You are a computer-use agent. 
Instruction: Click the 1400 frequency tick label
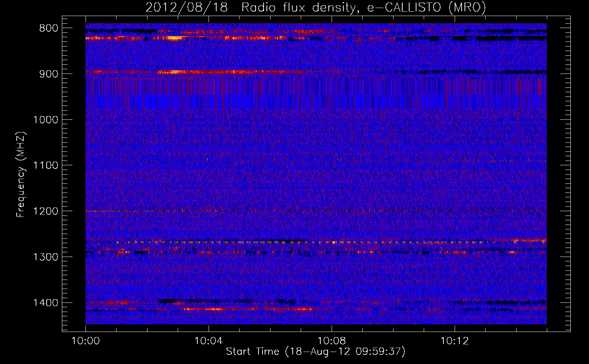point(46,303)
